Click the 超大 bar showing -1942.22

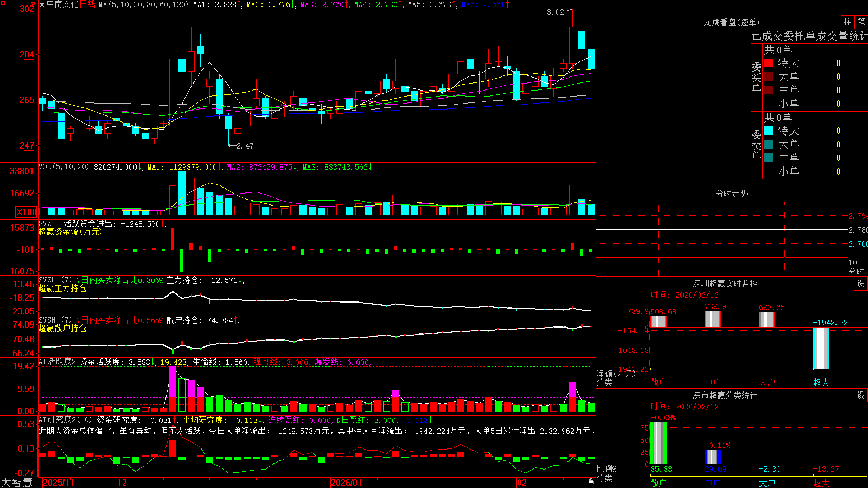tap(821, 348)
